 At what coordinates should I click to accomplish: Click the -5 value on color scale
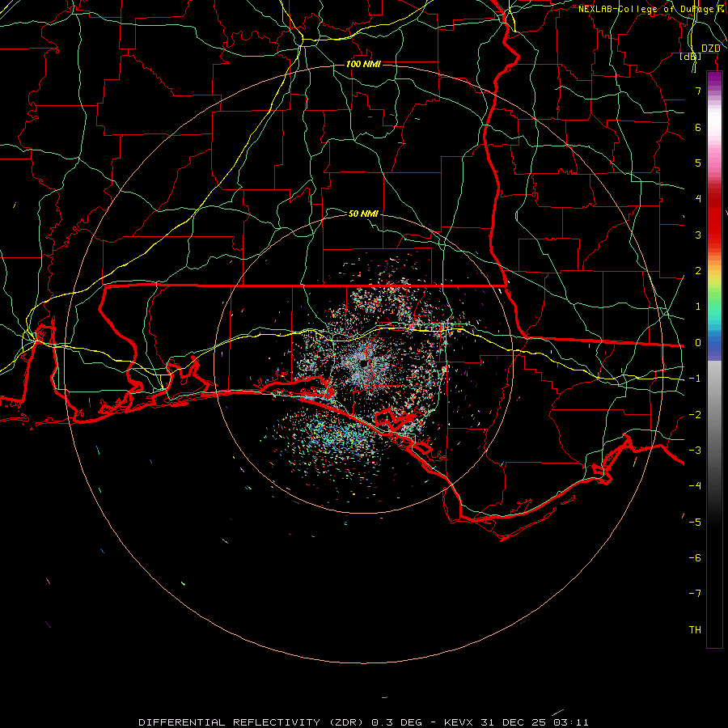pyautogui.click(x=695, y=523)
